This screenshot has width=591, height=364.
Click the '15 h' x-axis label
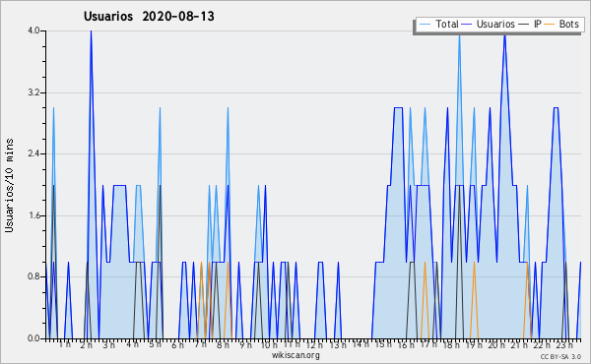[383, 344]
